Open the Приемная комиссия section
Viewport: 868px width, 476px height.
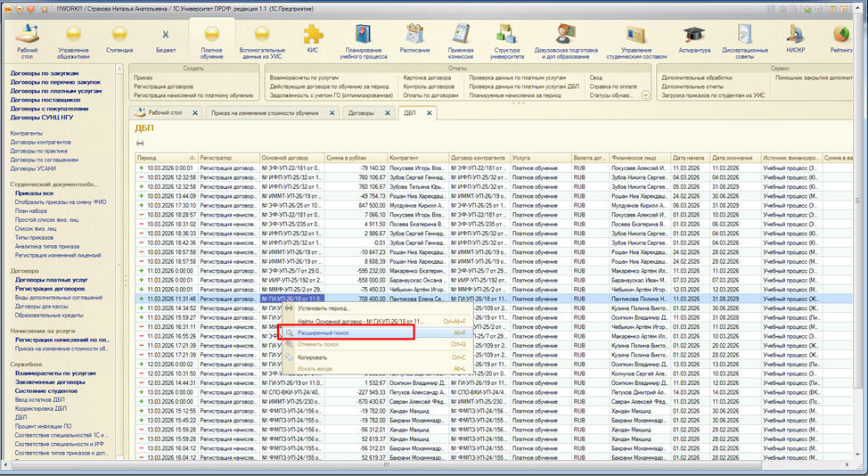coord(461,38)
